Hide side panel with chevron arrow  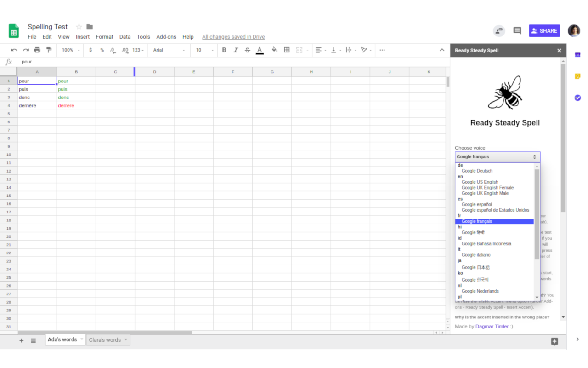click(x=577, y=339)
